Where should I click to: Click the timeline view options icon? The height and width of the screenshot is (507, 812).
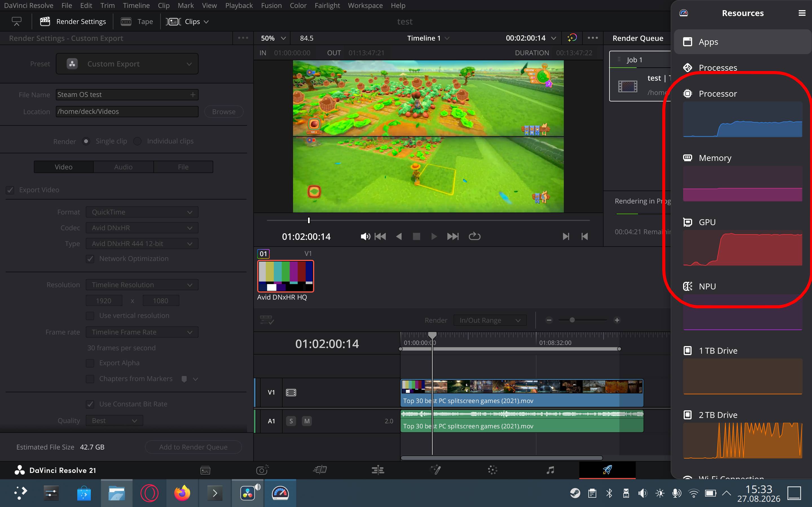coord(267,320)
